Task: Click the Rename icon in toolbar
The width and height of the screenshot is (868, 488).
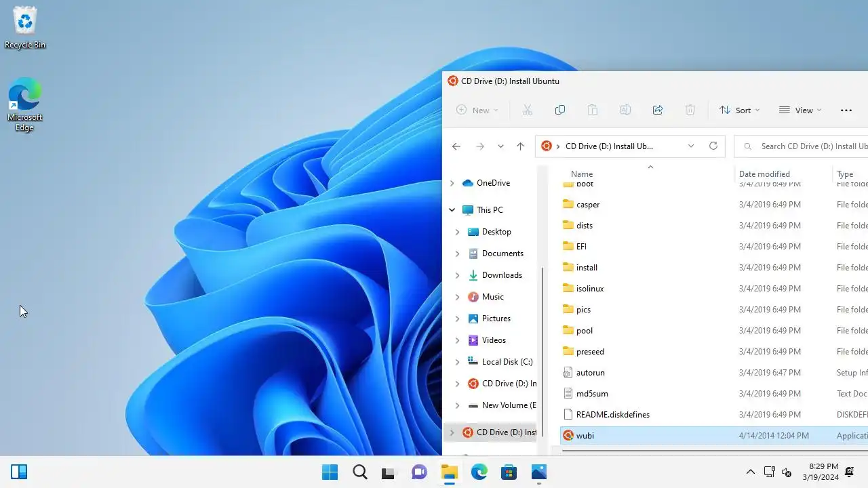Action: (x=625, y=110)
